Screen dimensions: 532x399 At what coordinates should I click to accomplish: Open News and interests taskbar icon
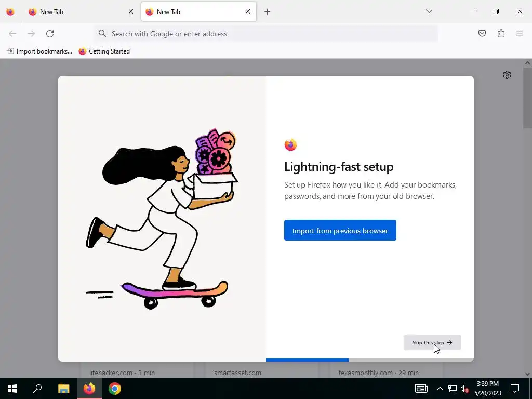click(421, 389)
